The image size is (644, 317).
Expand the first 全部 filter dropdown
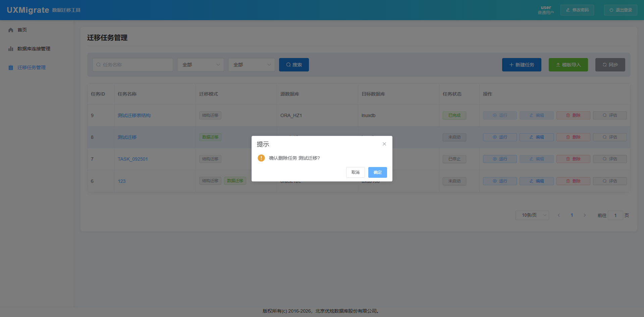[x=201, y=65]
